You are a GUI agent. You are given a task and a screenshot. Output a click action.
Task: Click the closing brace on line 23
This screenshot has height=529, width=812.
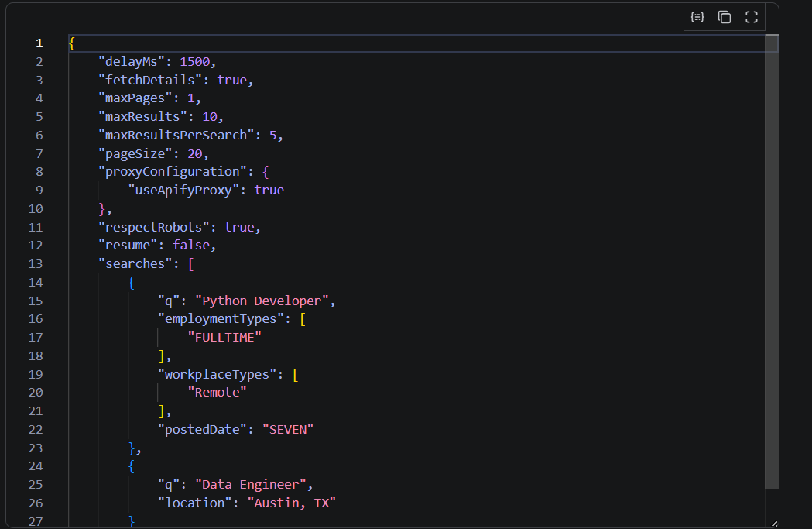coord(132,448)
